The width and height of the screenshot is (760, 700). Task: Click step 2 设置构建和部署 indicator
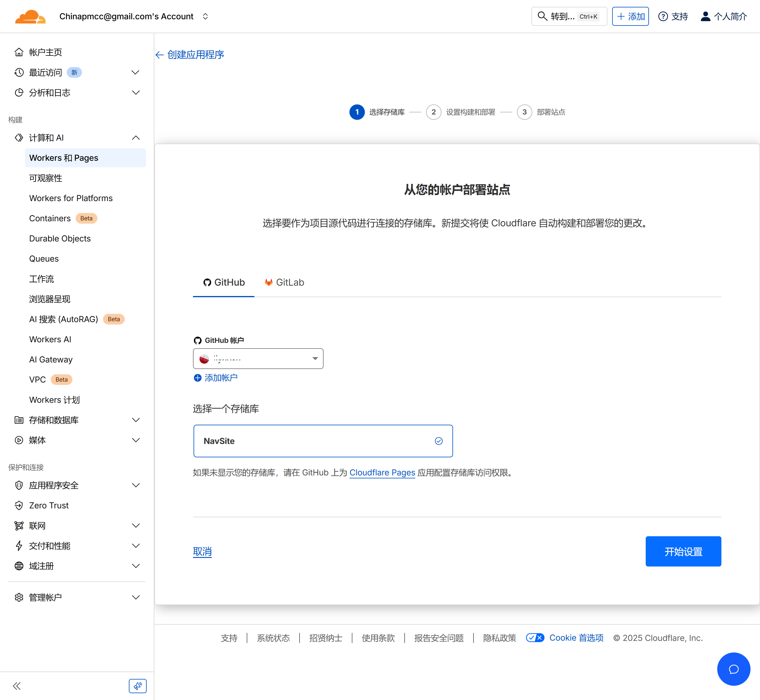pyautogui.click(x=434, y=112)
